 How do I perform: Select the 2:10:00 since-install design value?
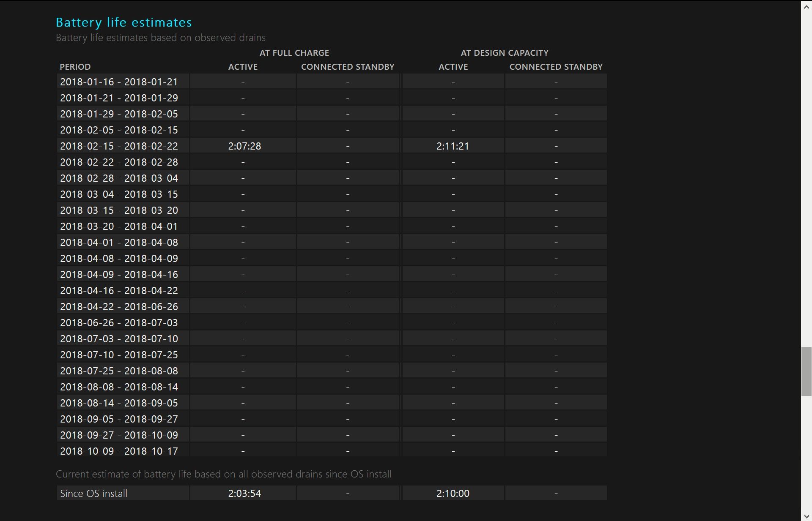pos(453,494)
